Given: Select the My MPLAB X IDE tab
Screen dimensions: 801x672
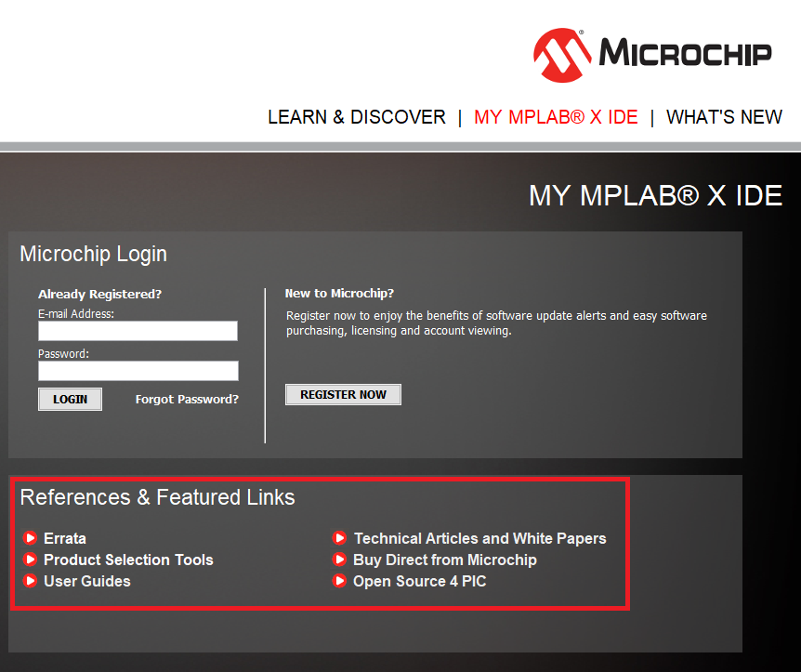Looking at the screenshot, I should (x=556, y=117).
